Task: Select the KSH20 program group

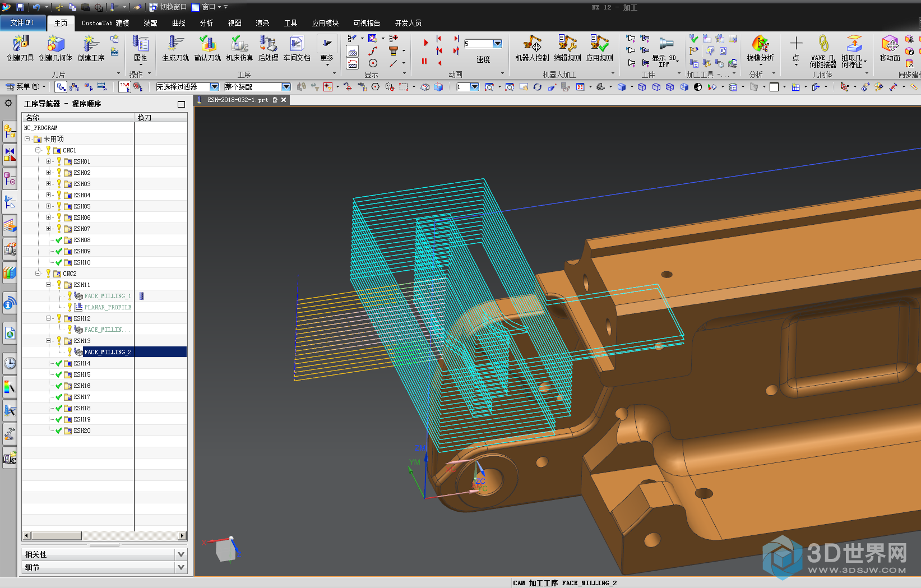Action: click(82, 430)
